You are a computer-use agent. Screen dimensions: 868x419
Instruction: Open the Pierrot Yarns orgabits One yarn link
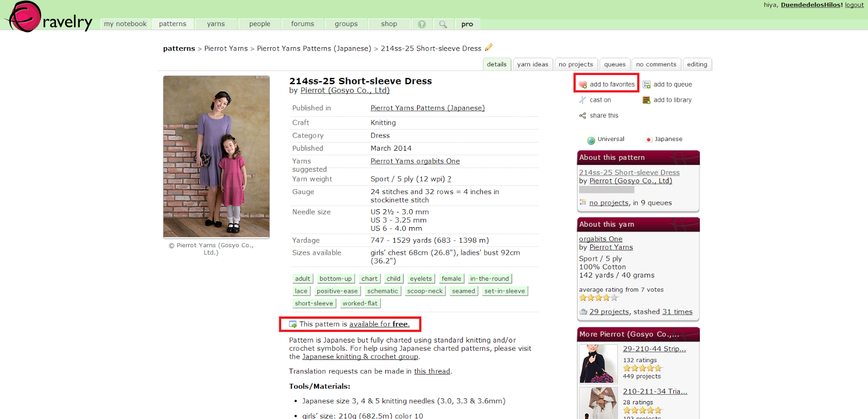pyautogui.click(x=415, y=161)
